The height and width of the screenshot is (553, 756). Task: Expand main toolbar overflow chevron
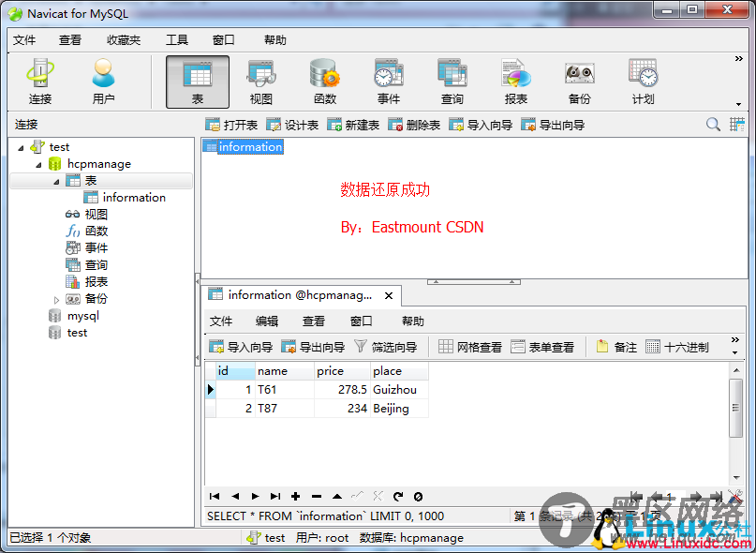pos(738,59)
